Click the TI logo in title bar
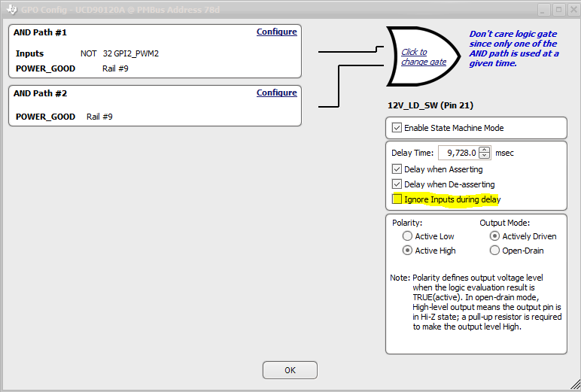581x392 pixels. point(12,10)
